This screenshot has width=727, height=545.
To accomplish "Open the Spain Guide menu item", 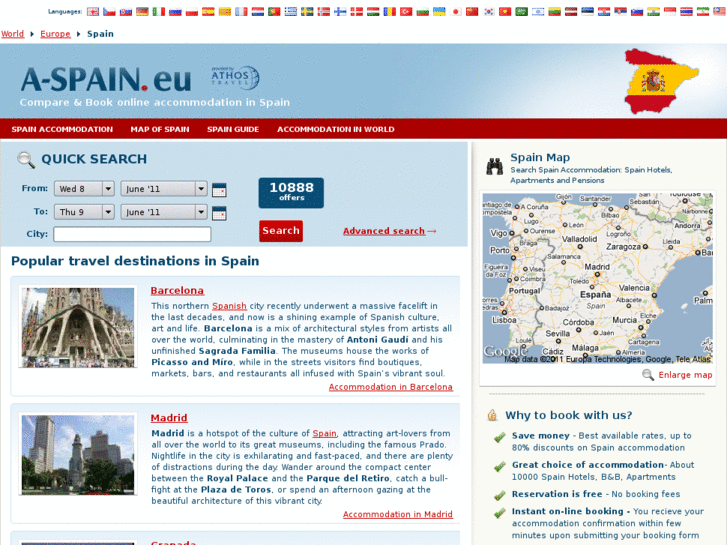I will [233, 129].
